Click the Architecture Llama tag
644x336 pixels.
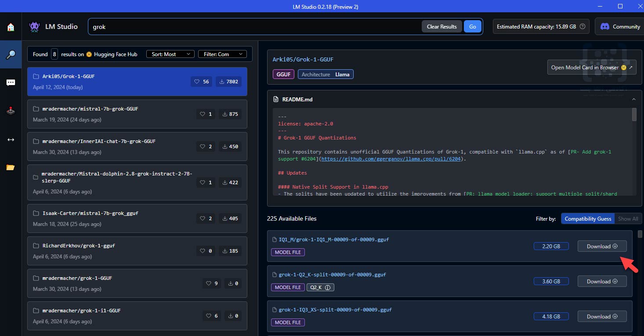326,75
